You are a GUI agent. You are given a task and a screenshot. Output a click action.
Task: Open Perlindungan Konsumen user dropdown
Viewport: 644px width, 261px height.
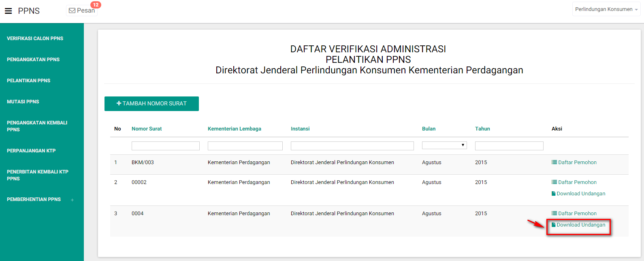click(x=606, y=9)
